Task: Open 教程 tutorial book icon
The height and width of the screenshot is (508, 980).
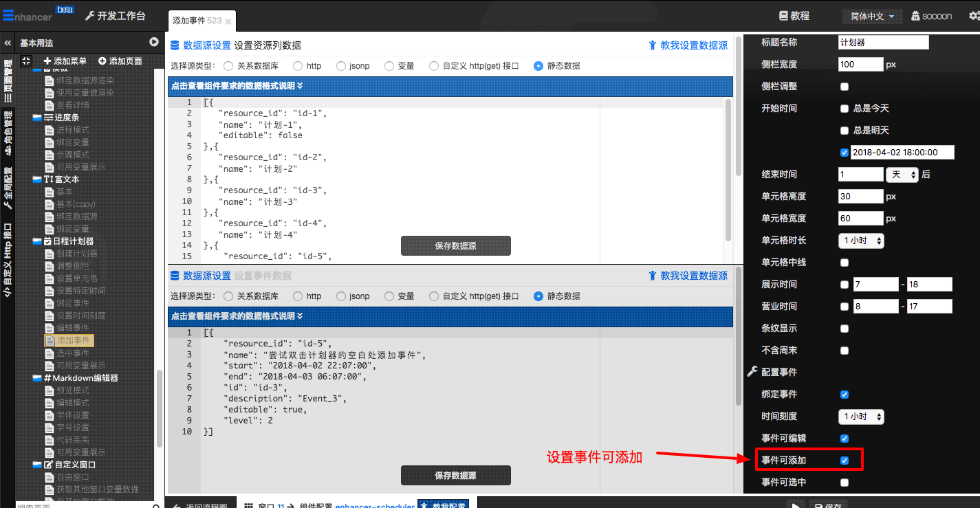Action: (x=783, y=16)
